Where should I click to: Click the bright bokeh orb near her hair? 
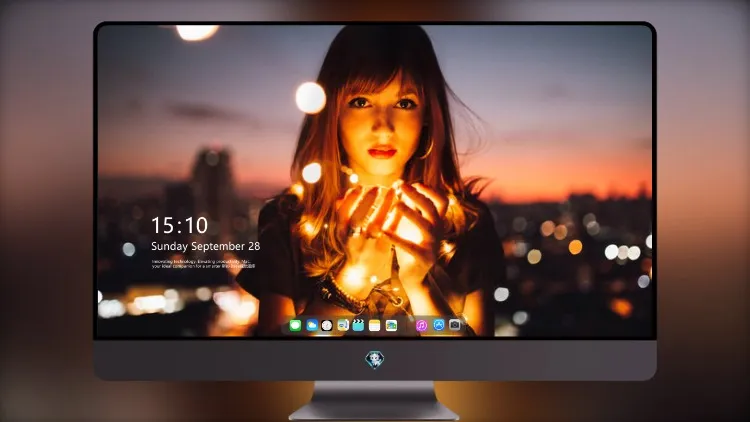pyautogui.click(x=310, y=98)
